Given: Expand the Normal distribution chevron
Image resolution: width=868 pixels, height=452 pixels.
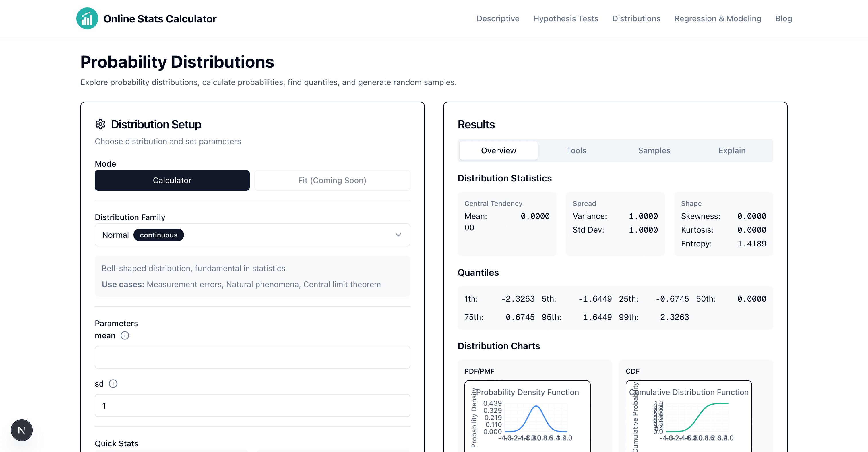Looking at the screenshot, I should tap(398, 235).
